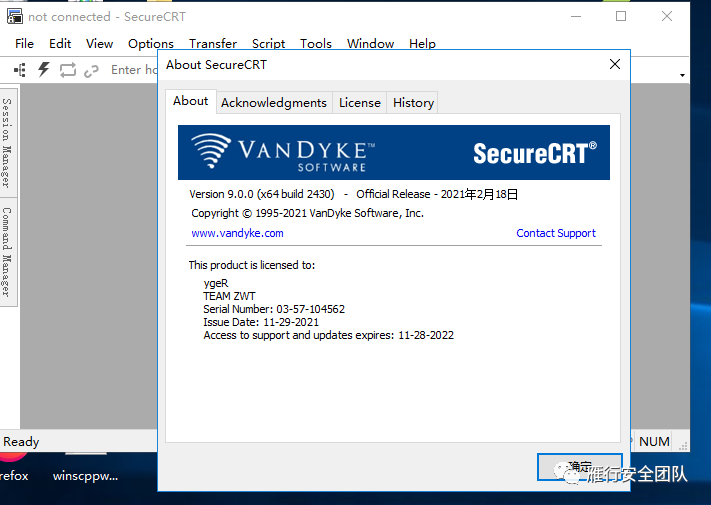Click the Quick Connect lightning icon
The height and width of the screenshot is (505, 711).
(44, 69)
